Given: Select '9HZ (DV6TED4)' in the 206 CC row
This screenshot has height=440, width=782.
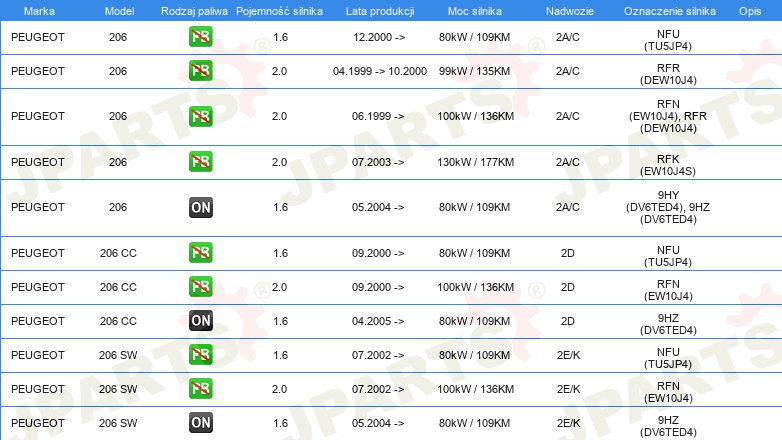Looking at the screenshot, I should tap(668, 324).
